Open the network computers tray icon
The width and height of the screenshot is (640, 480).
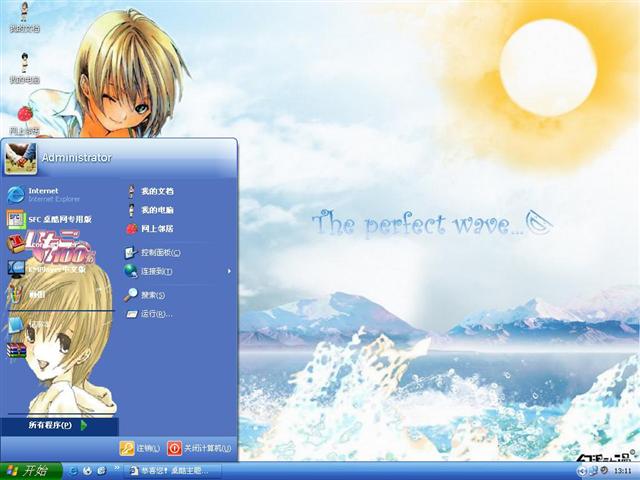(x=593, y=471)
